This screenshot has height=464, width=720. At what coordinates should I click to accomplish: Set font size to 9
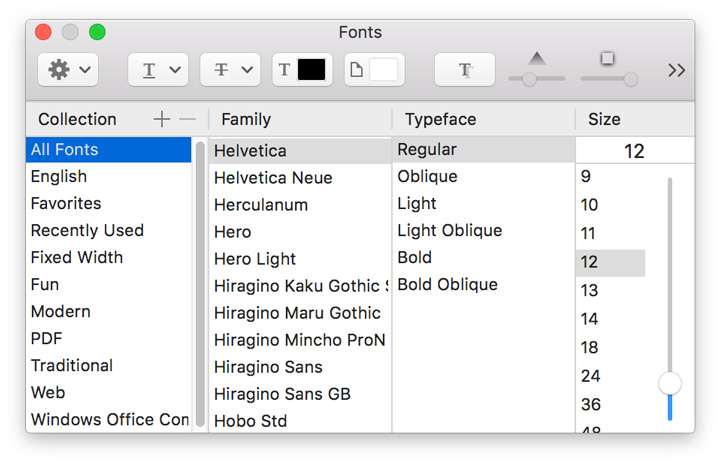(611, 176)
